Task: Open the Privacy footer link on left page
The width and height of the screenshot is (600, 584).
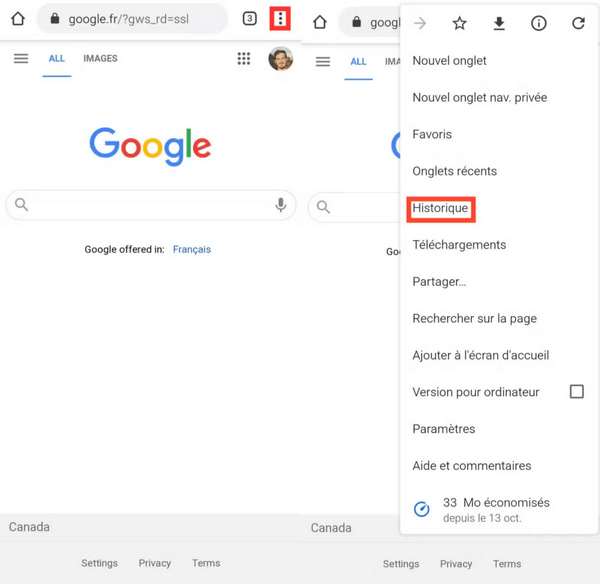Action: coord(155,563)
